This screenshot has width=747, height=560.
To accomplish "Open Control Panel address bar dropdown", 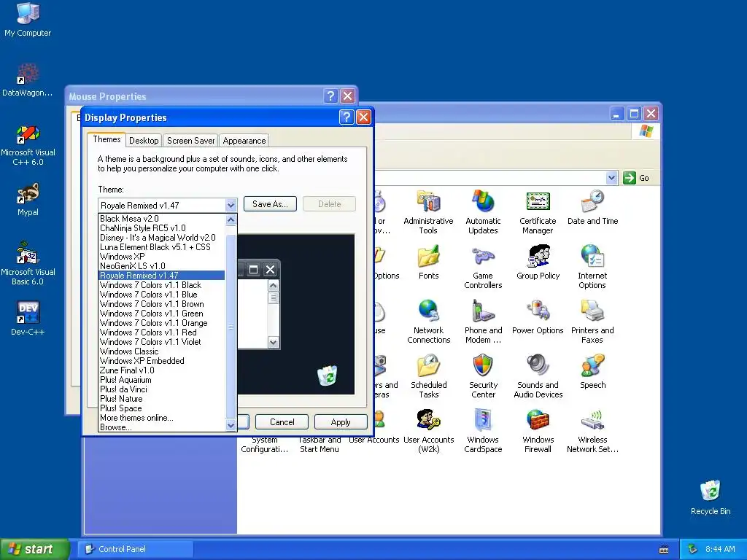I will point(612,178).
